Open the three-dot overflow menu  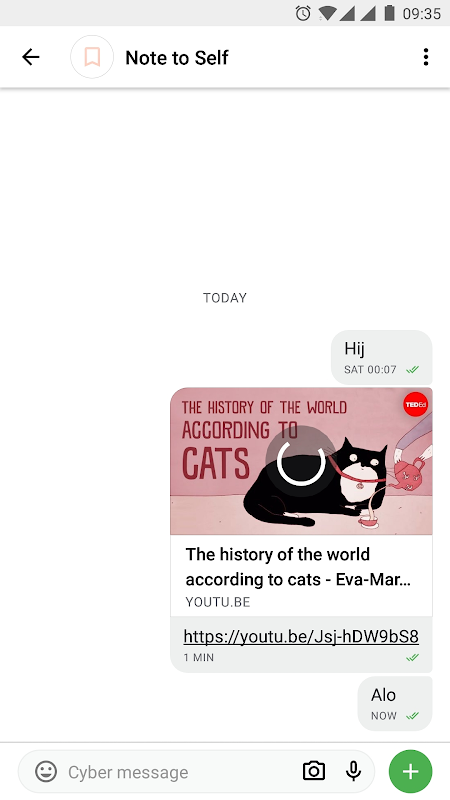pos(426,57)
